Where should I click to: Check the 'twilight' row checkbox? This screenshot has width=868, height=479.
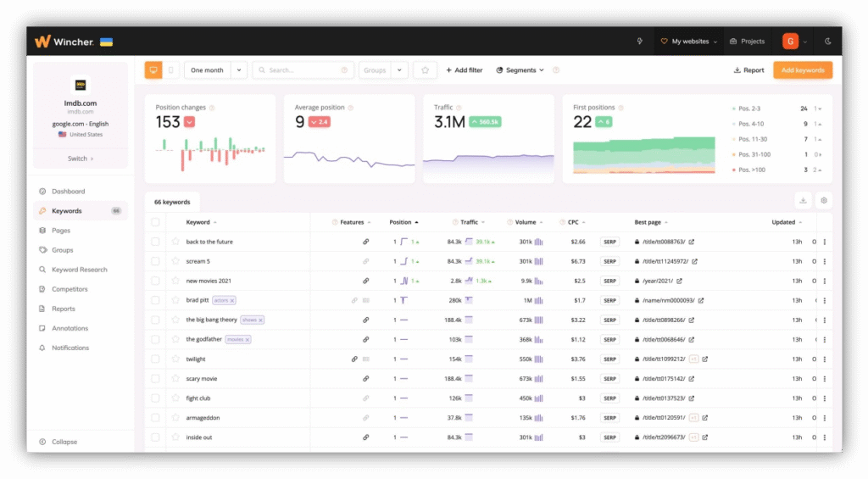coord(155,359)
